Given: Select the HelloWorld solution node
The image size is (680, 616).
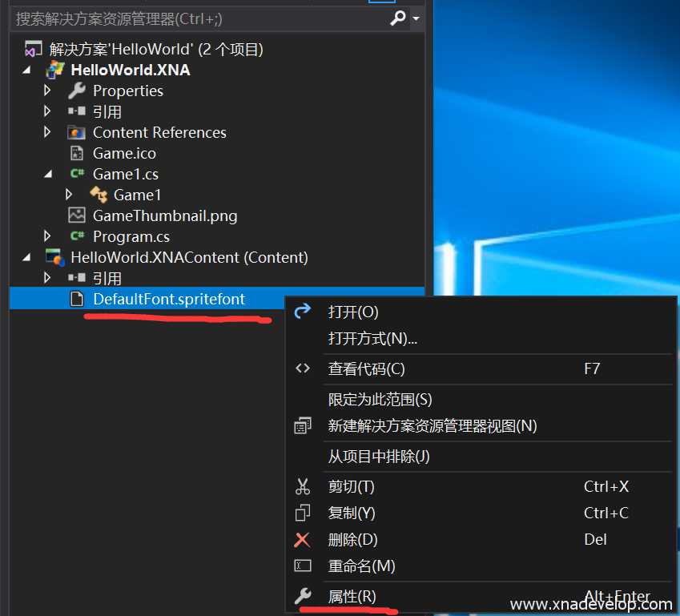Looking at the screenshot, I should tap(156, 50).
